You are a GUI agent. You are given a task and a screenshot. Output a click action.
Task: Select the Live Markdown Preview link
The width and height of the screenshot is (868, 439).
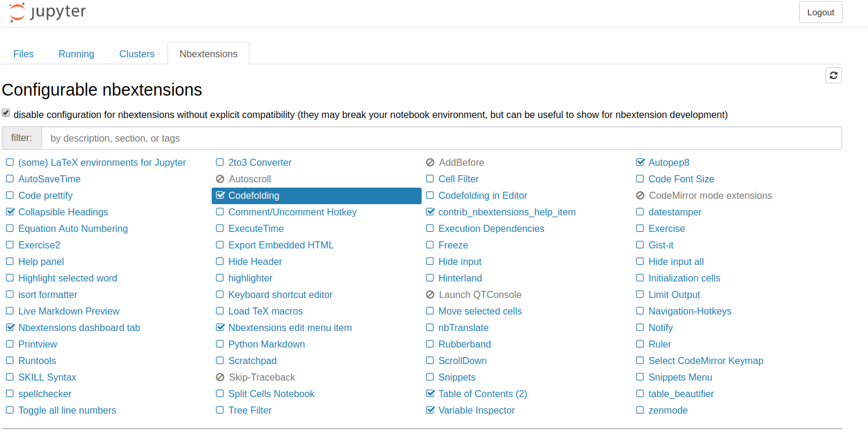tap(69, 311)
